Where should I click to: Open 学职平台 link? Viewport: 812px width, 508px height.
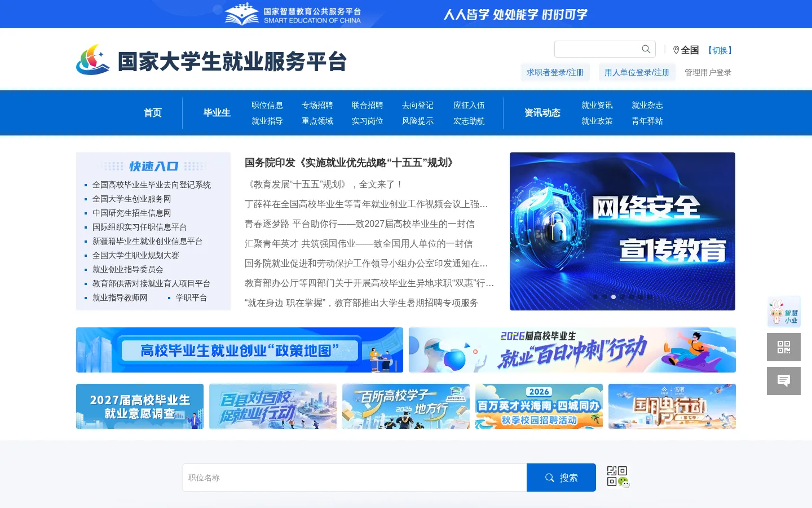coord(192,297)
